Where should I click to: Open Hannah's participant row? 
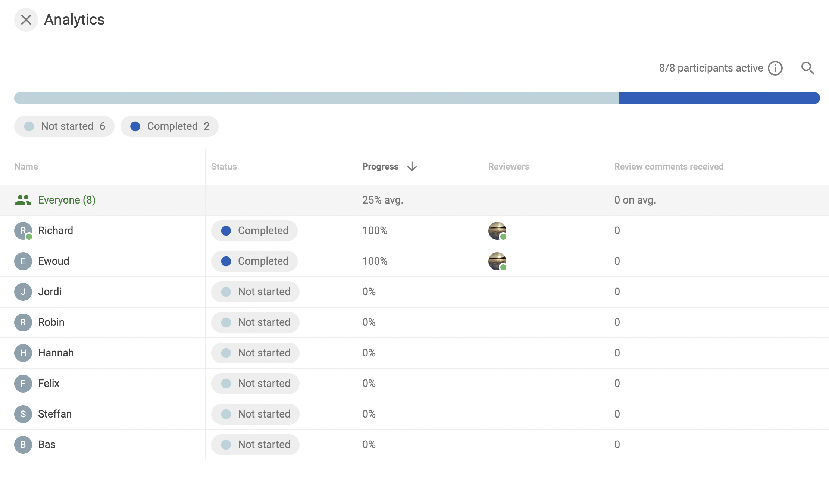point(414,353)
